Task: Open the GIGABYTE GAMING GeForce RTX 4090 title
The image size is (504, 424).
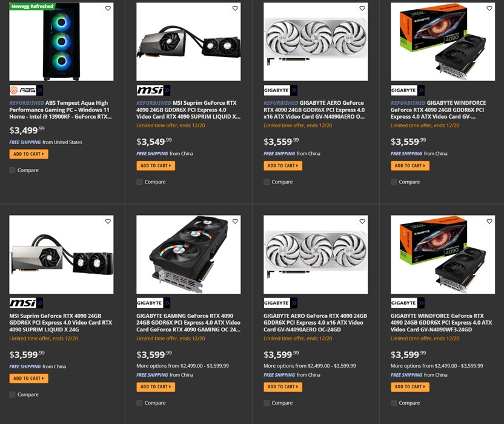Action: [188, 322]
